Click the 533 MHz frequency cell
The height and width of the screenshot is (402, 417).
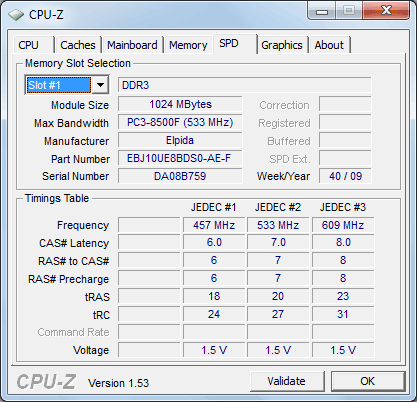coord(278,225)
